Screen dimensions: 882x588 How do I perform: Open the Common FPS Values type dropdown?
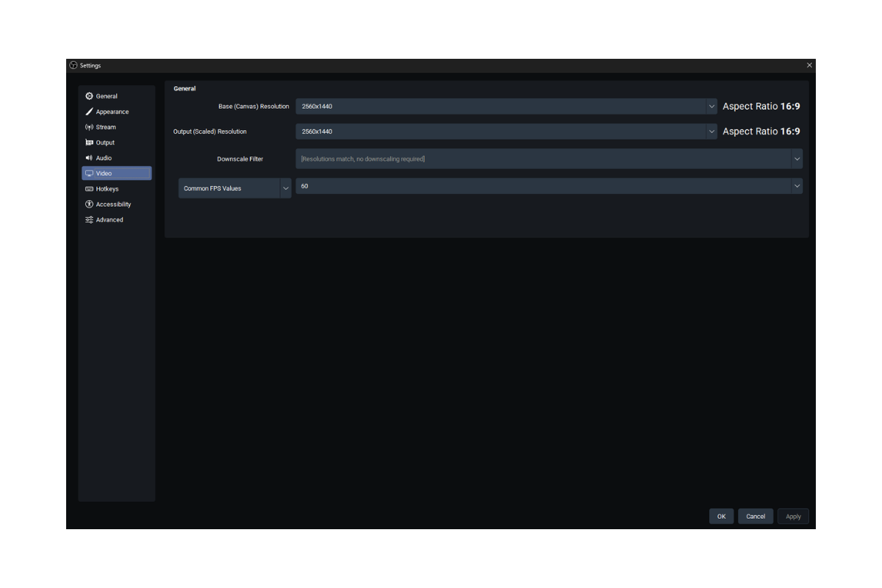[235, 188]
